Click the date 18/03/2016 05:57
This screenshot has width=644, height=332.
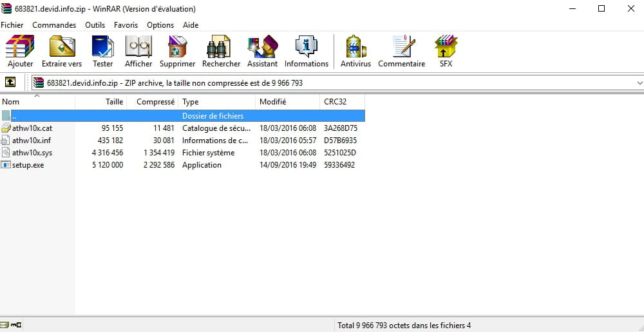(288, 141)
